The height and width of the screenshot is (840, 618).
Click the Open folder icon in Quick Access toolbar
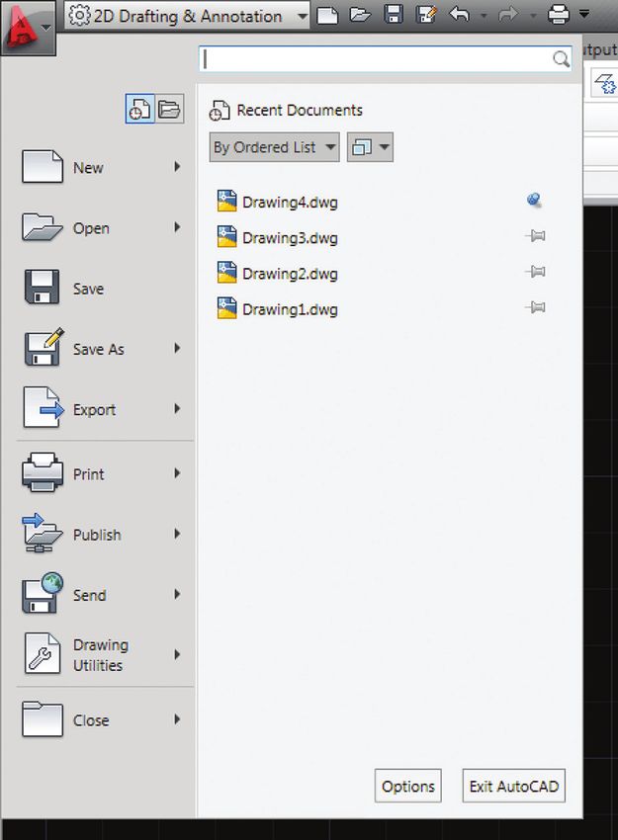[360, 15]
